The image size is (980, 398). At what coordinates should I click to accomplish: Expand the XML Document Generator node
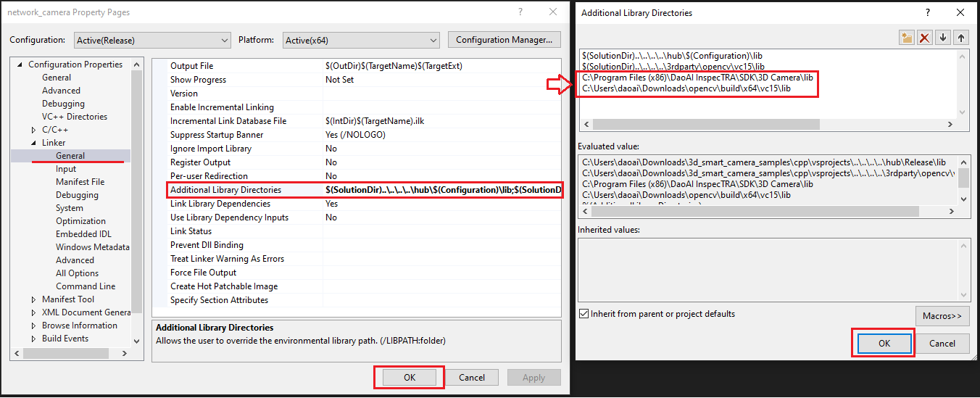pos(33,312)
